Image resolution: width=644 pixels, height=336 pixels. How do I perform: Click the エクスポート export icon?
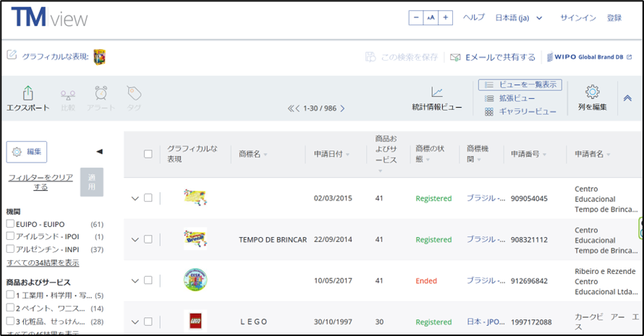(28, 92)
